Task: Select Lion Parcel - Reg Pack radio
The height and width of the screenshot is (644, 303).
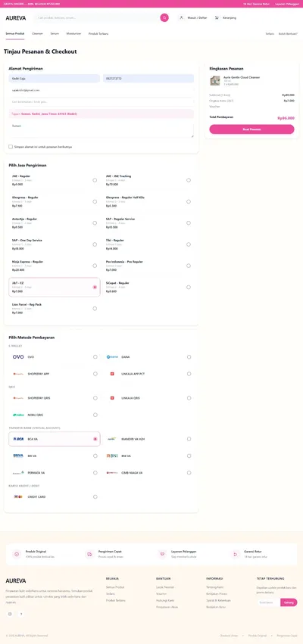Action: point(95,309)
